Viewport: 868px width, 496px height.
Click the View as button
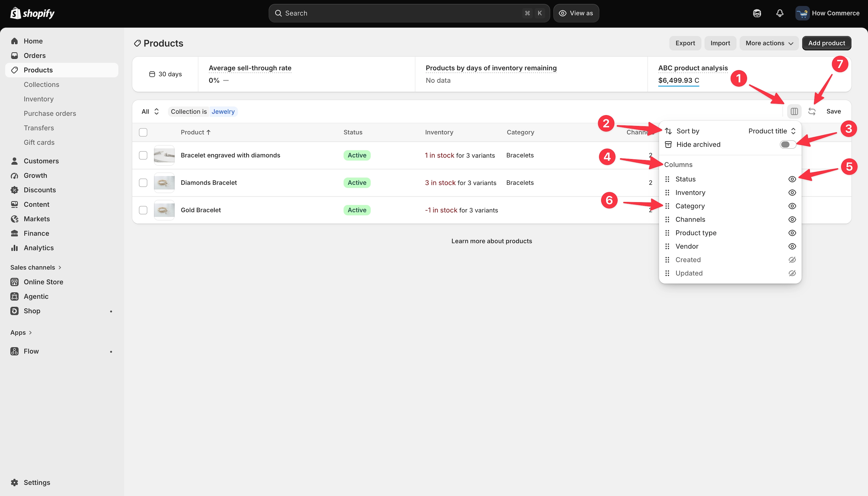(576, 13)
